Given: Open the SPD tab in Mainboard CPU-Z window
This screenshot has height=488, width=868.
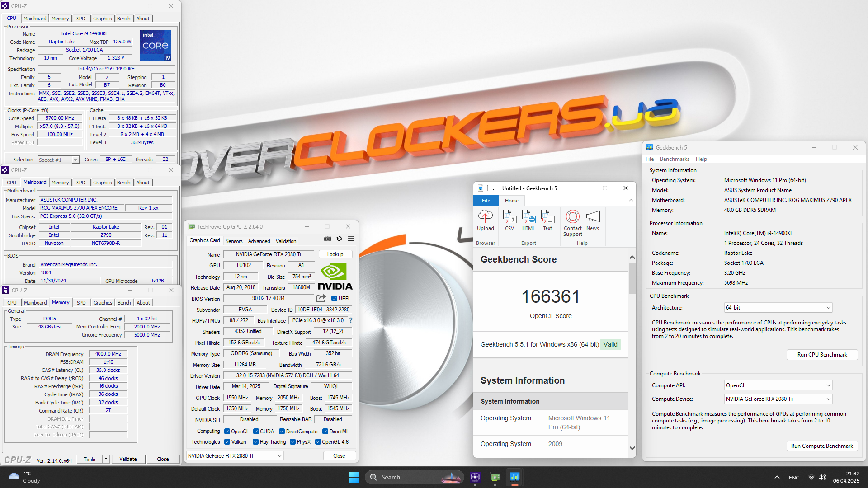Looking at the screenshot, I should click(80, 183).
